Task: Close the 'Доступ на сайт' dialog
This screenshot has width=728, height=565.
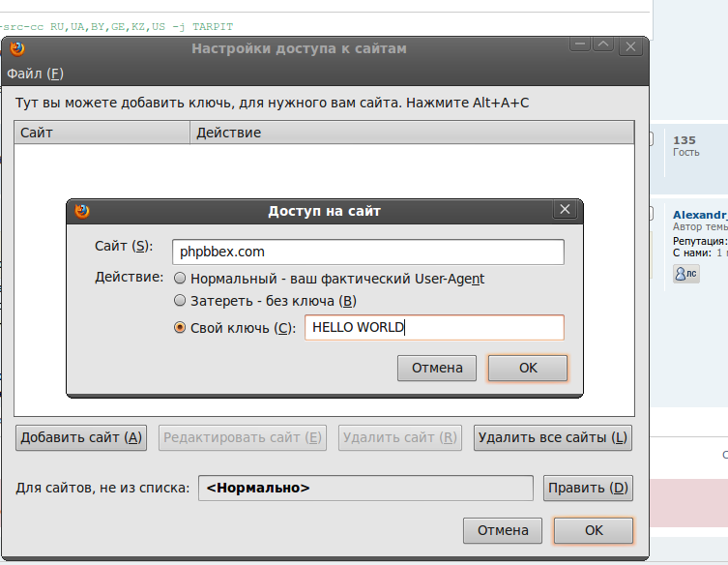Action: [565, 210]
